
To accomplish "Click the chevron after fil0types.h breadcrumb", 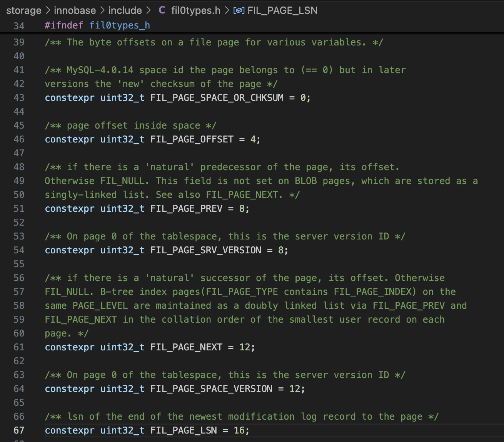I will 227,10.
